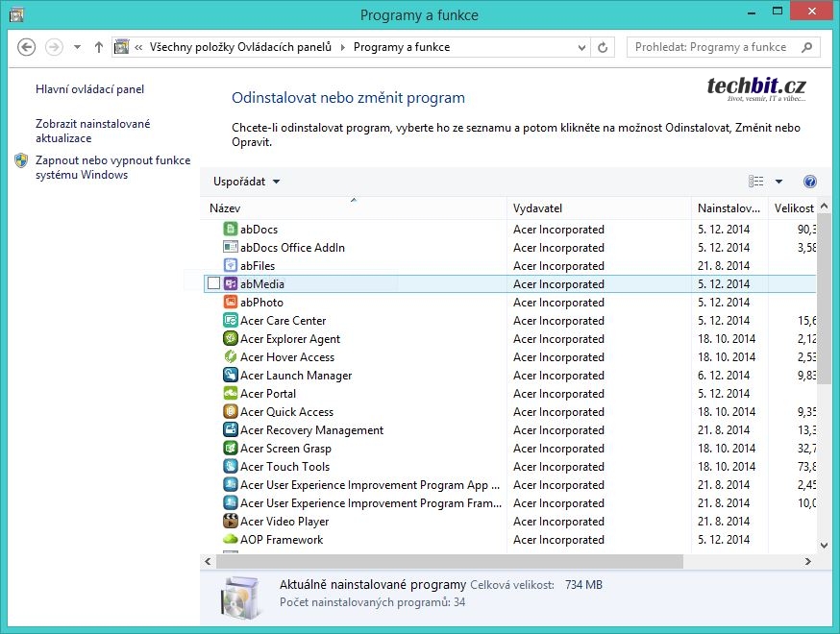Viewport: 840px width, 634px height.
Task: Click the abDocs program icon
Action: (231, 230)
